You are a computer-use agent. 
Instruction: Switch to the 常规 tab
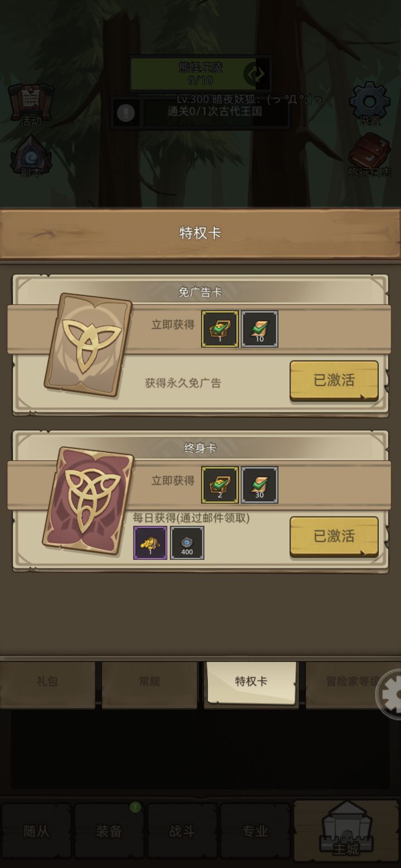[149, 681]
